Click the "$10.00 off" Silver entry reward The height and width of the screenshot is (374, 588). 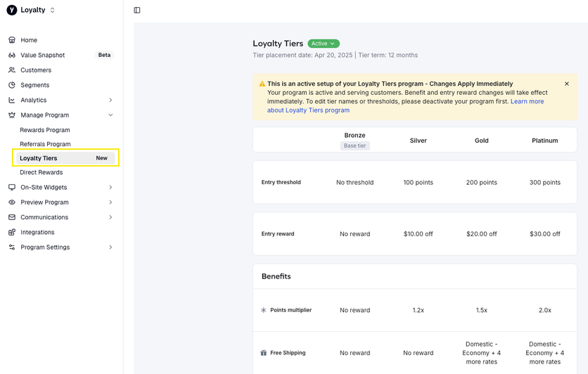[418, 234]
